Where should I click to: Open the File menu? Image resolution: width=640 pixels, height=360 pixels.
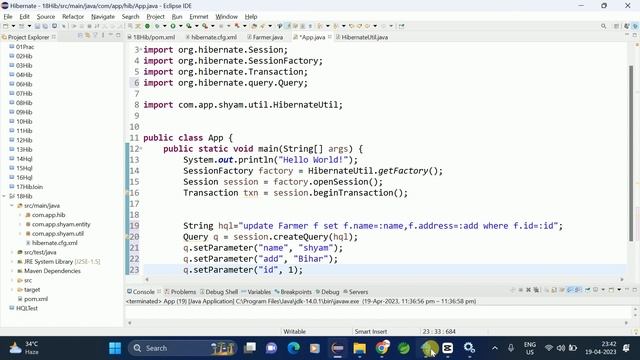pyautogui.click(x=8, y=17)
